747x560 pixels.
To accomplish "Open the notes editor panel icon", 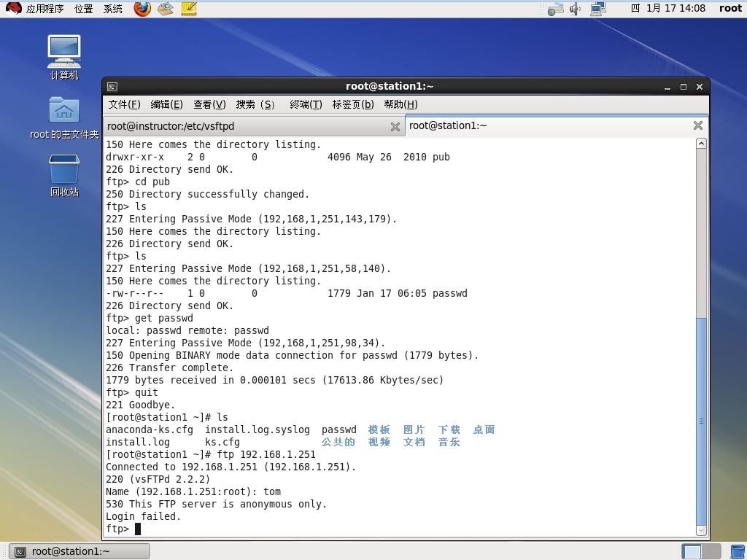I will click(x=189, y=9).
